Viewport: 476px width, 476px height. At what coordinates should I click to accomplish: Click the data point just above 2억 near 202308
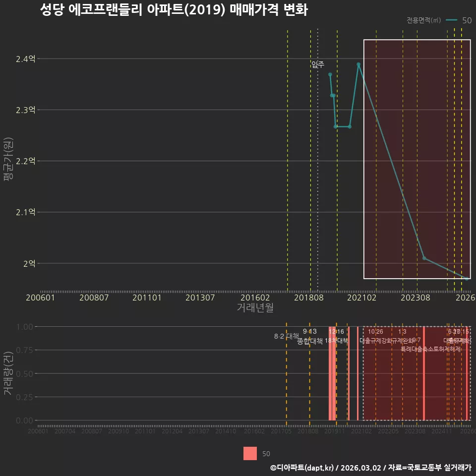[424, 258]
